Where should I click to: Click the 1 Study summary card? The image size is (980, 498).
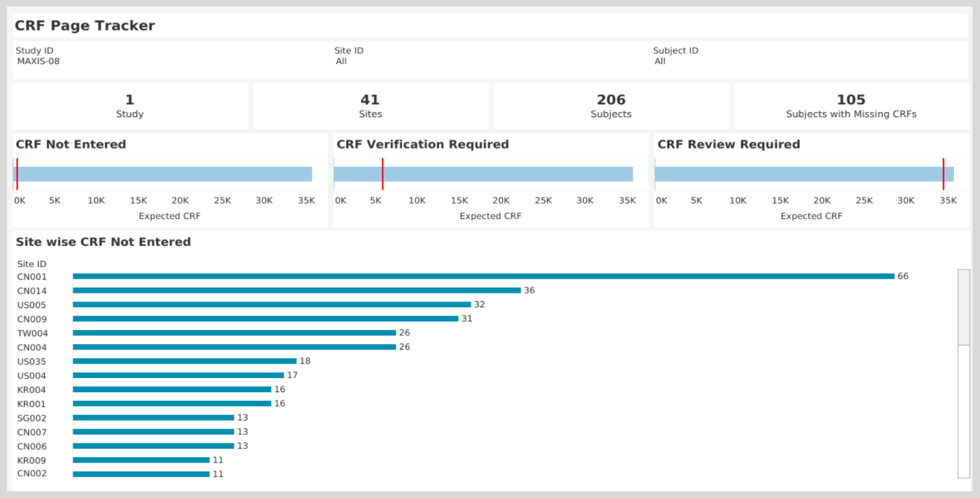tap(130, 106)
